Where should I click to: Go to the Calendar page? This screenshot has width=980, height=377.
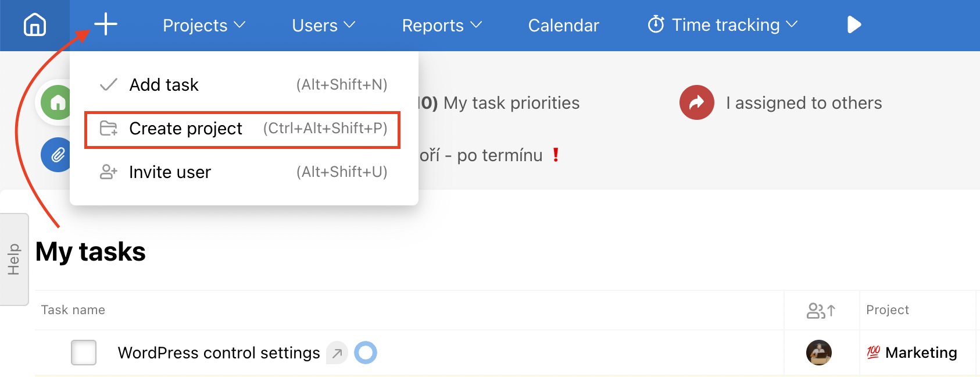(563, 26)
